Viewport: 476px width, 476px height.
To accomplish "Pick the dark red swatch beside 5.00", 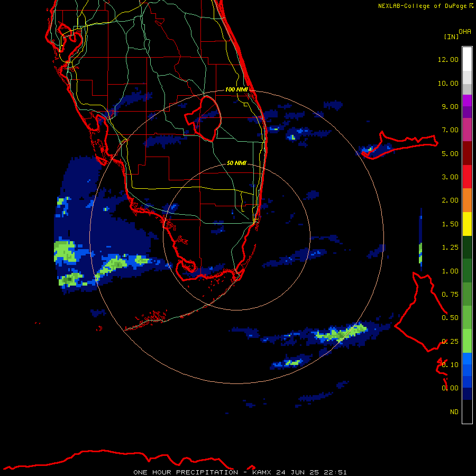I will (x=467, y=153).
